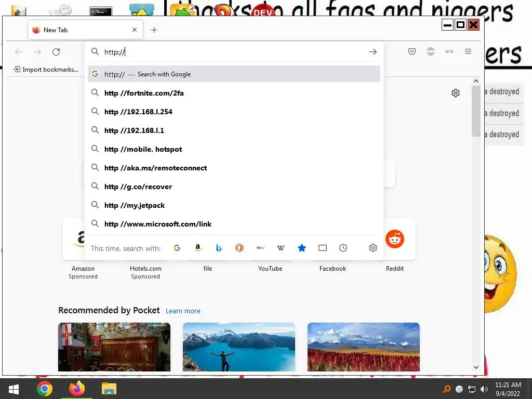This screenshot has width=532, height=399.
Task: Click the extension icon beside the menu button
Action: tap(449, 51)
